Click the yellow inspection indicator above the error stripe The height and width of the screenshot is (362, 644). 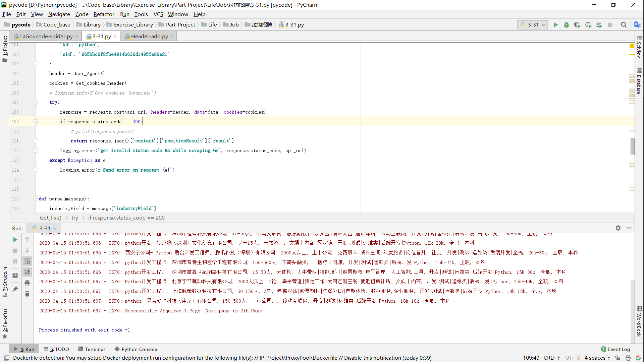pos(632,45)
